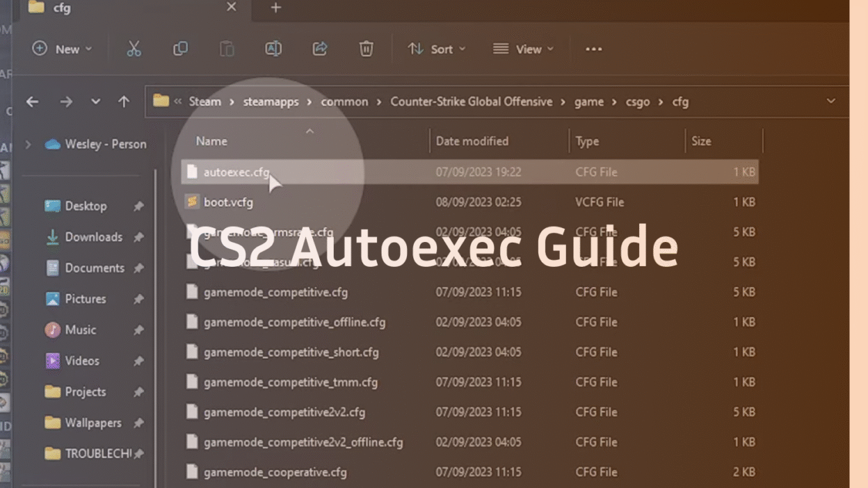This screenshot has width=868, height=488.
Task: Open the View dropdown
Action: 523,49
